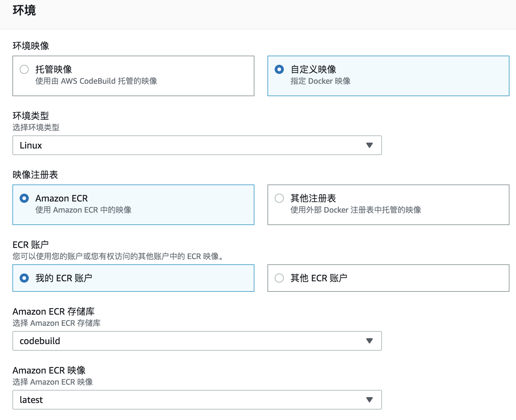Click the Amazon ECR 映像 label

[49, 370]
